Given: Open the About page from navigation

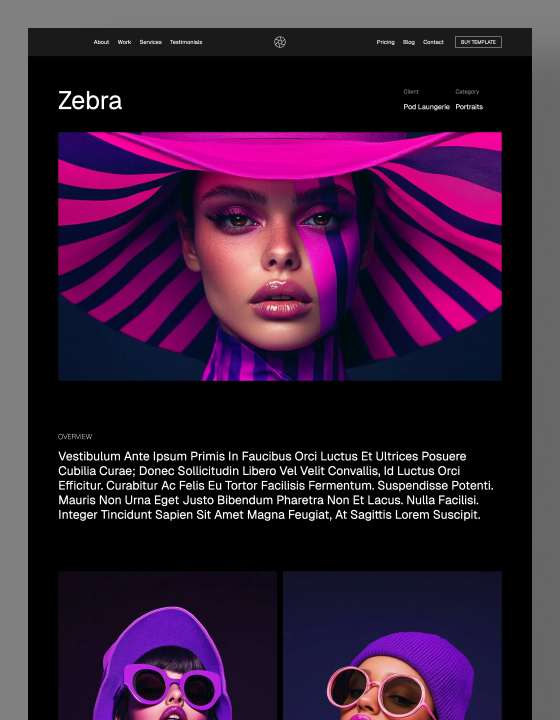Looking at the screenshot, I should click(x=101, y=42).
